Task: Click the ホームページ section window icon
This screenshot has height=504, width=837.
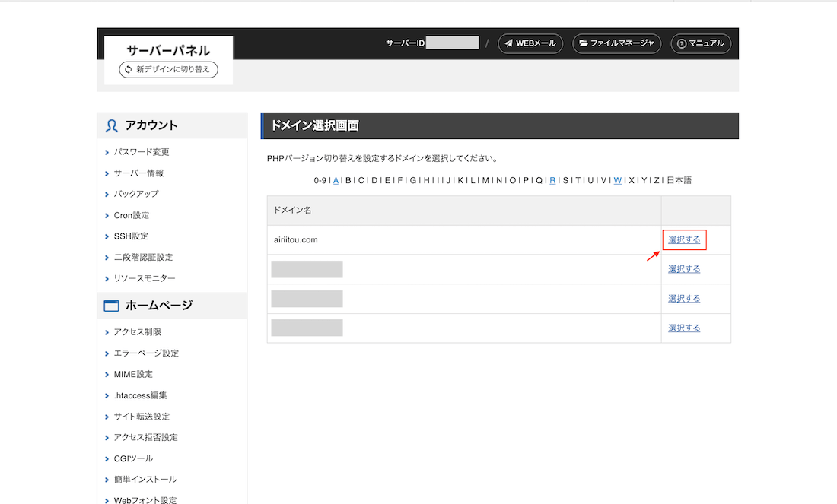Action: (111, 306)
